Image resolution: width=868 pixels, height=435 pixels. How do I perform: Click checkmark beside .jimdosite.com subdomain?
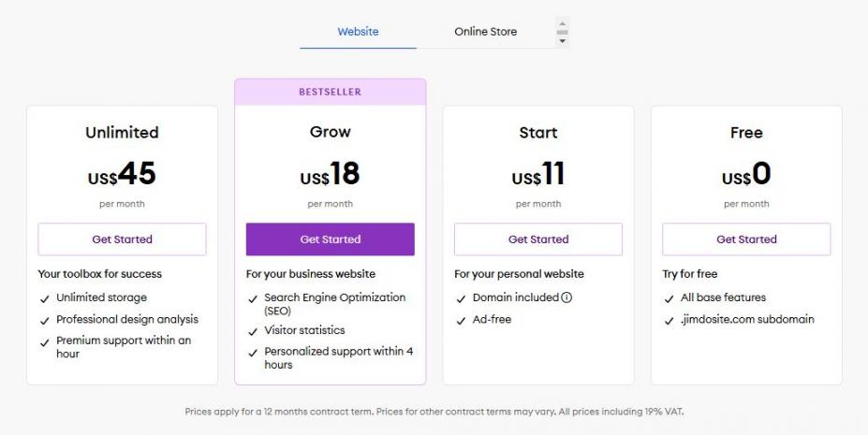coord(669,320)
